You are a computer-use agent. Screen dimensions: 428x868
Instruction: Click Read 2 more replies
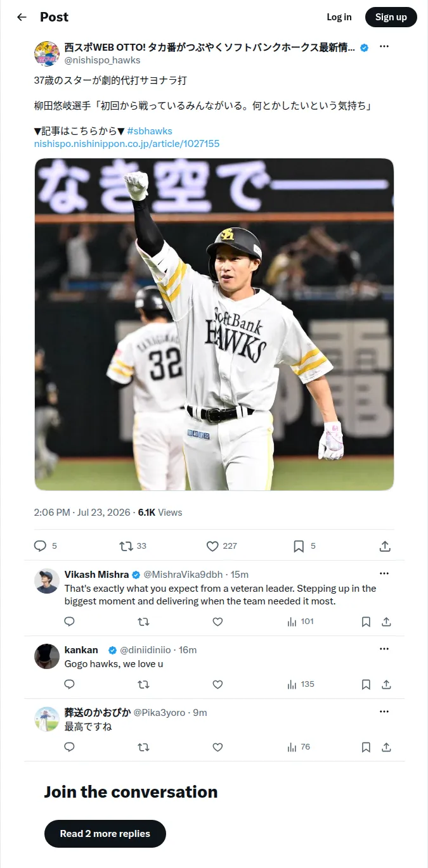[105, 834]
